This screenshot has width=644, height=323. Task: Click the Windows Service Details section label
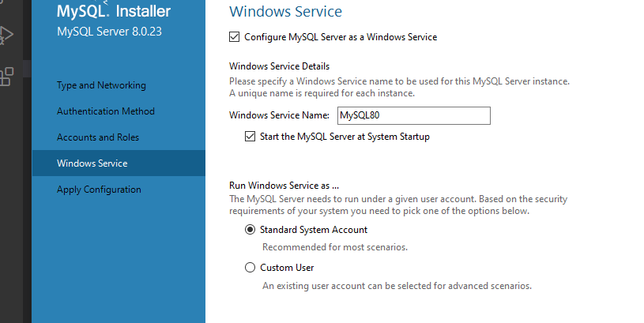click(279, 66)
